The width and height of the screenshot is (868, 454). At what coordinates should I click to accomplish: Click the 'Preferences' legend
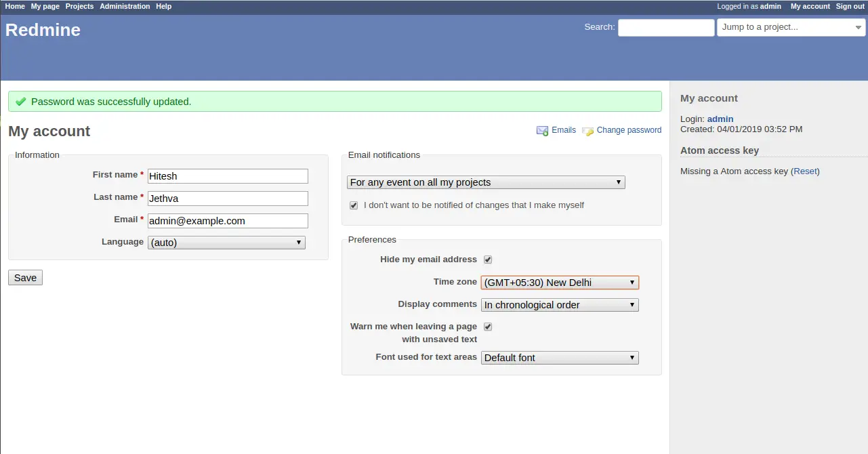pos(372,240)
